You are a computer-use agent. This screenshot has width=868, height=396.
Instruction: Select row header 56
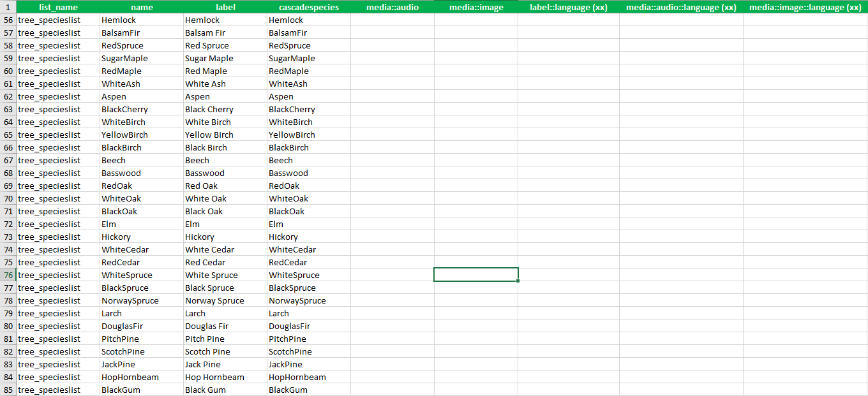coord(8,20)
